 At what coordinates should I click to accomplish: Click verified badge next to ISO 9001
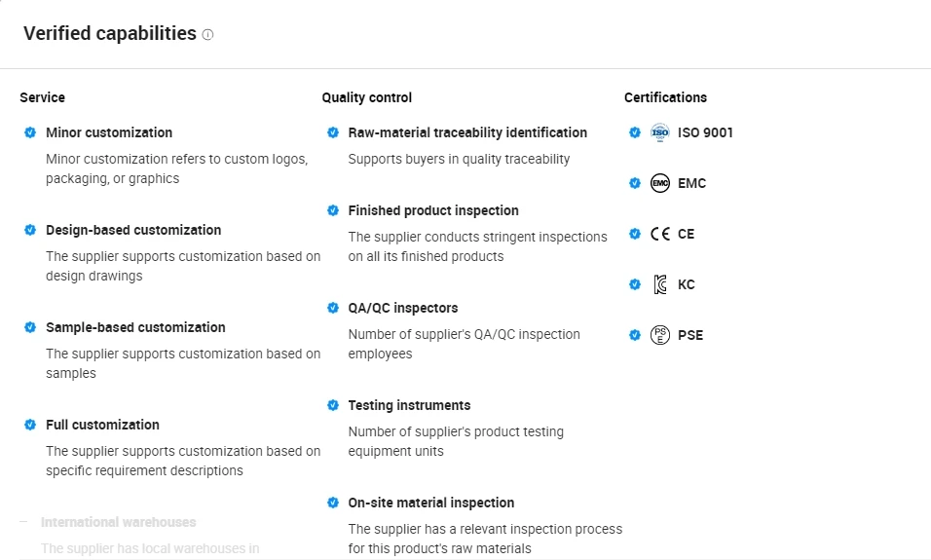click(x=635, y=132)
